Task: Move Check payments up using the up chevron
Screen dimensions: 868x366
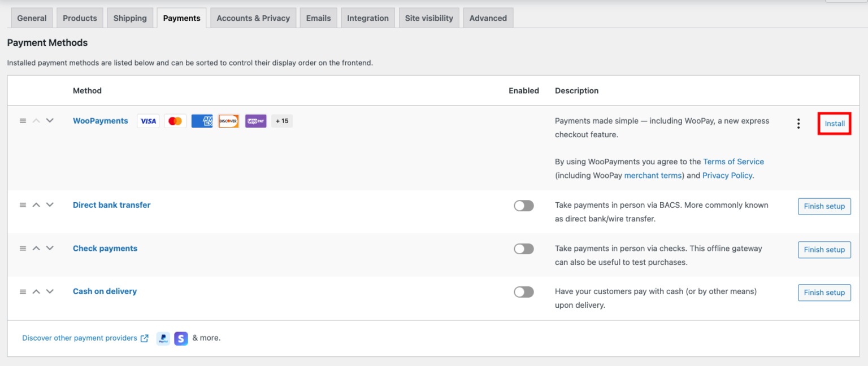Action: pos(36,249)
